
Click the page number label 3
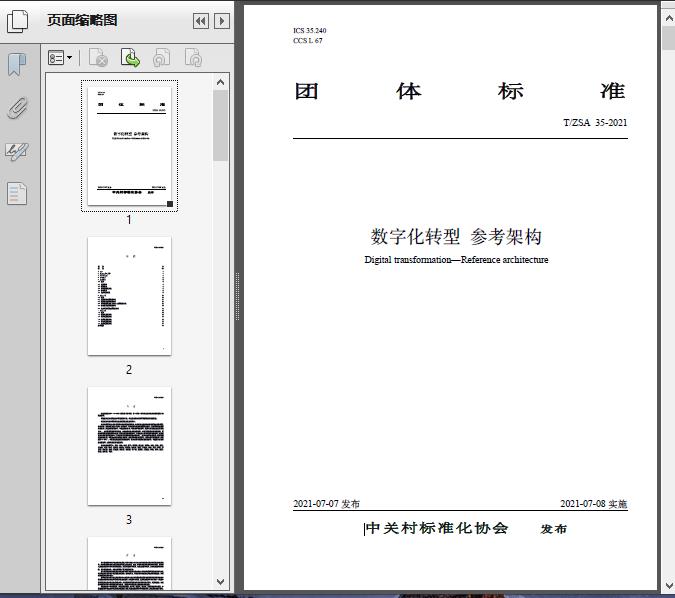pyautogui.click(x=129, y=520)
